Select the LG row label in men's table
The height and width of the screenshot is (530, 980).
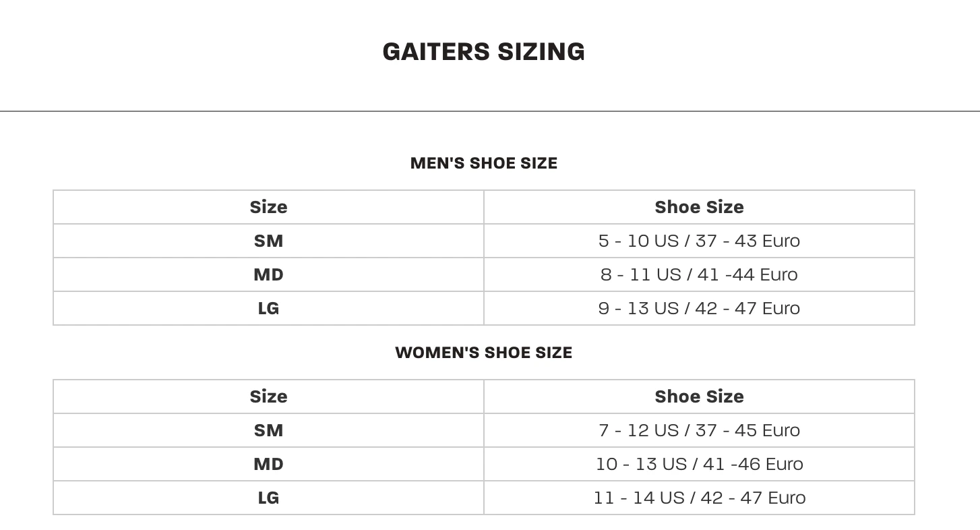(x=268, y=308)
